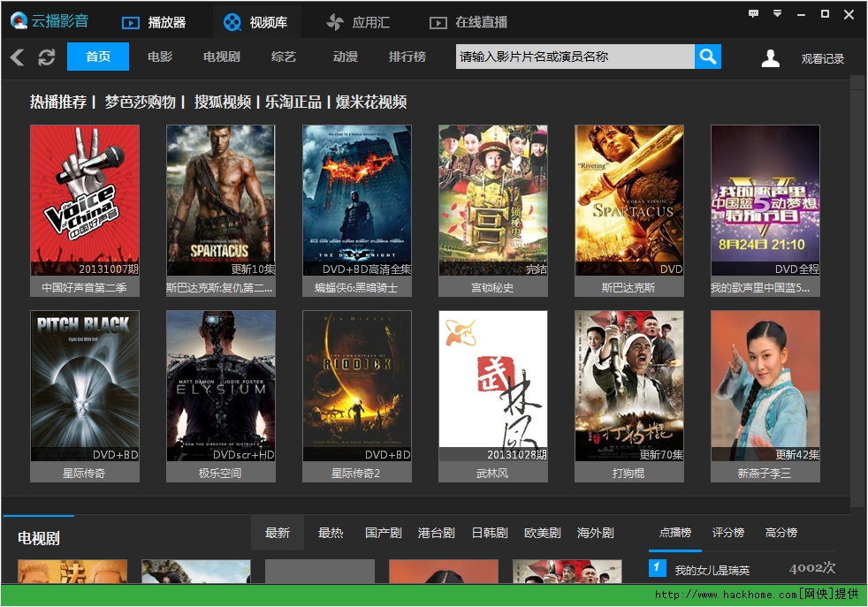Click the 电视剧 section heading
868x607 pixels.
pos(39,538)
